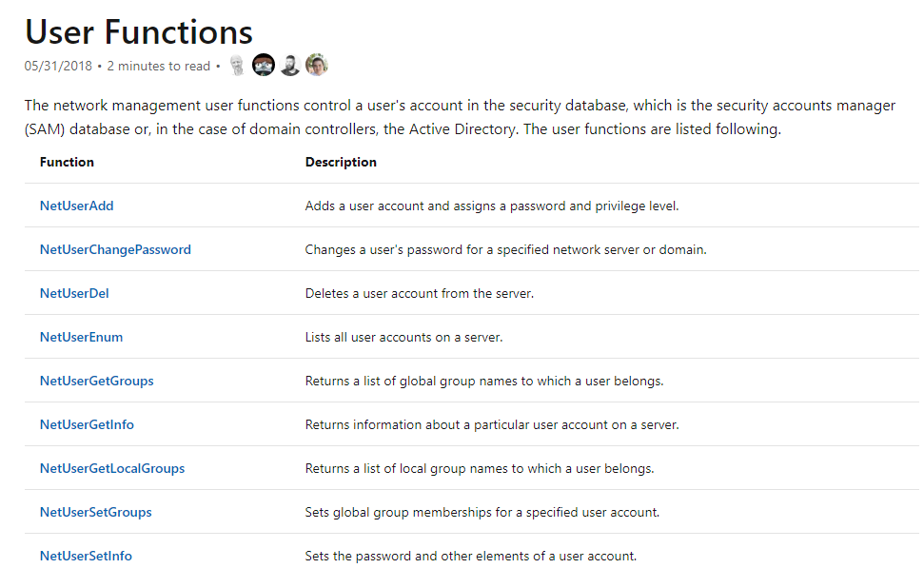Click the 05/31/2018 publish date
Viewport: 924px width, 588px height.
click(x=58, y=67)
